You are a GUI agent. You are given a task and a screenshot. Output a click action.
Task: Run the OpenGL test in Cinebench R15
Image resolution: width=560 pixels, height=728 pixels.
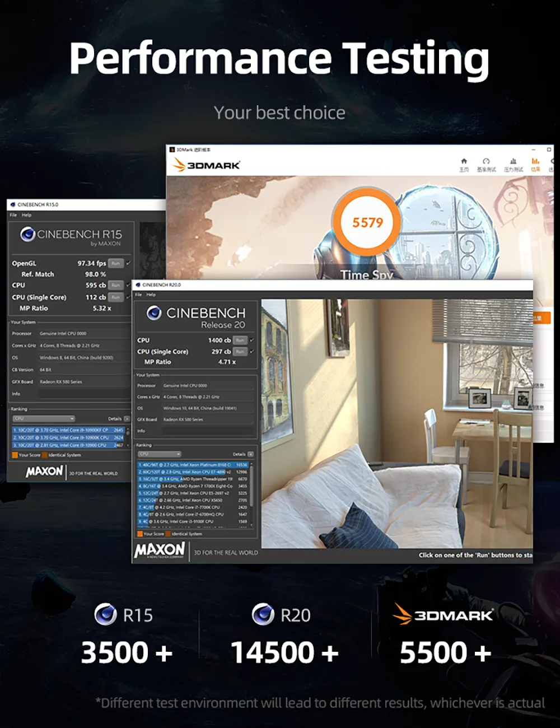click(x=115, y=263)
